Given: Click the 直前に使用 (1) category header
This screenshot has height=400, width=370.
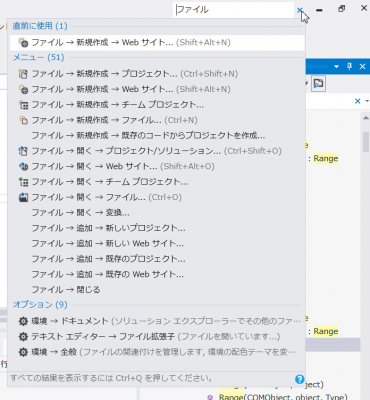Looking at the screenshot, I should pos(40,26).
